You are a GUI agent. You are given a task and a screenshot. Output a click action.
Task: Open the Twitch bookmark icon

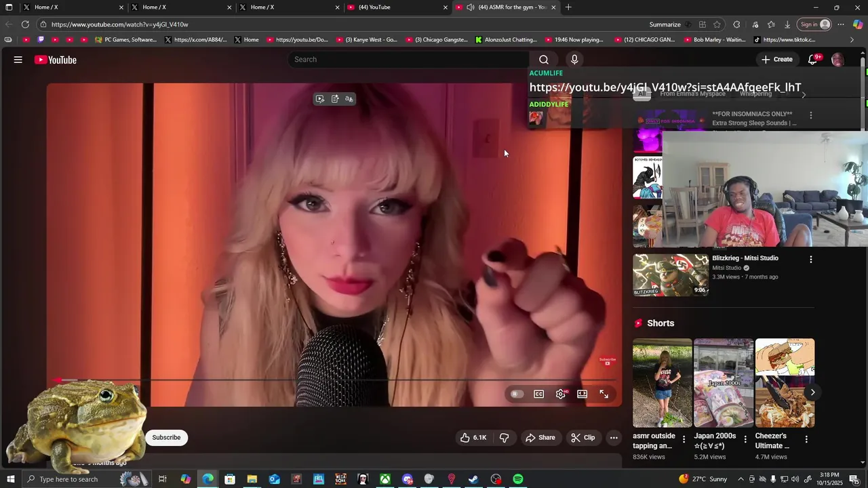41,40
